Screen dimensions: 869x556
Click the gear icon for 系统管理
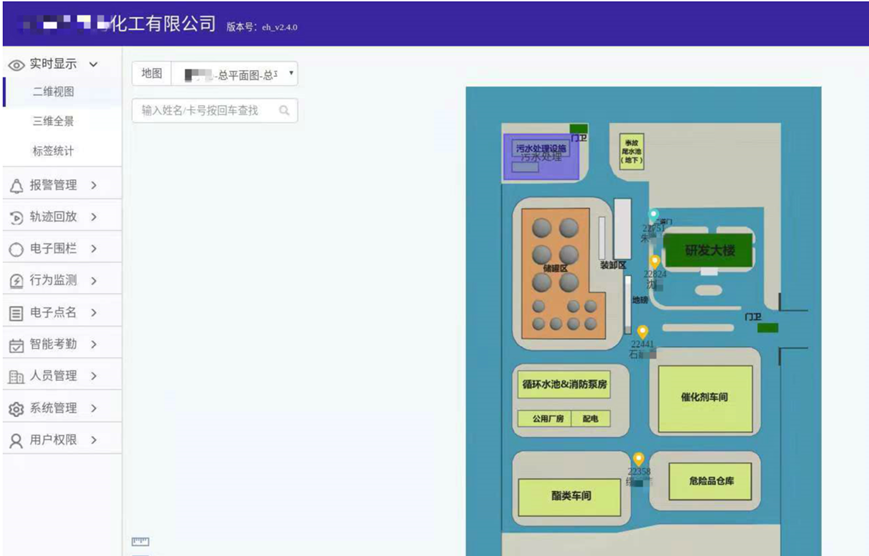(x=16, y=409)
